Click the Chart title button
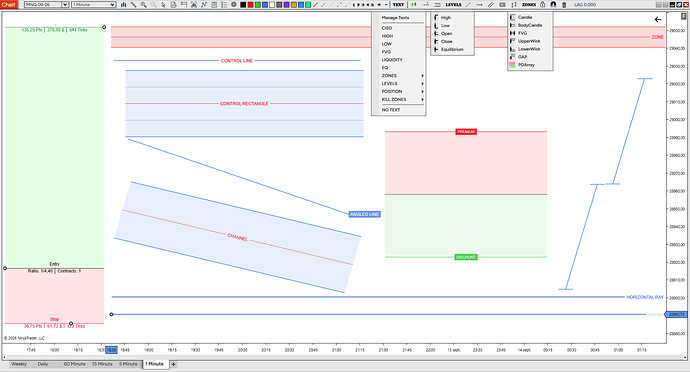The height and width of the screenshot is (372, 690). pyautogui.click(x=8, y=4)
